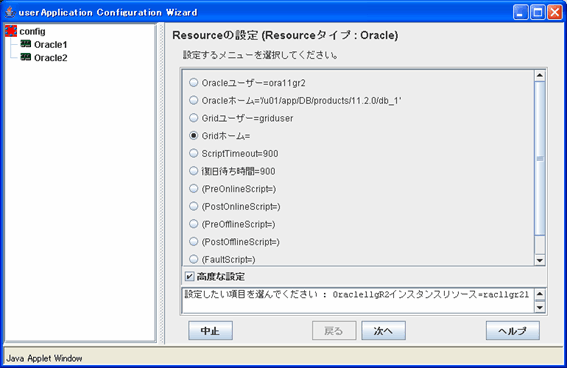
Task: Click the 次へ next button
Action: (x=383, y=330)
